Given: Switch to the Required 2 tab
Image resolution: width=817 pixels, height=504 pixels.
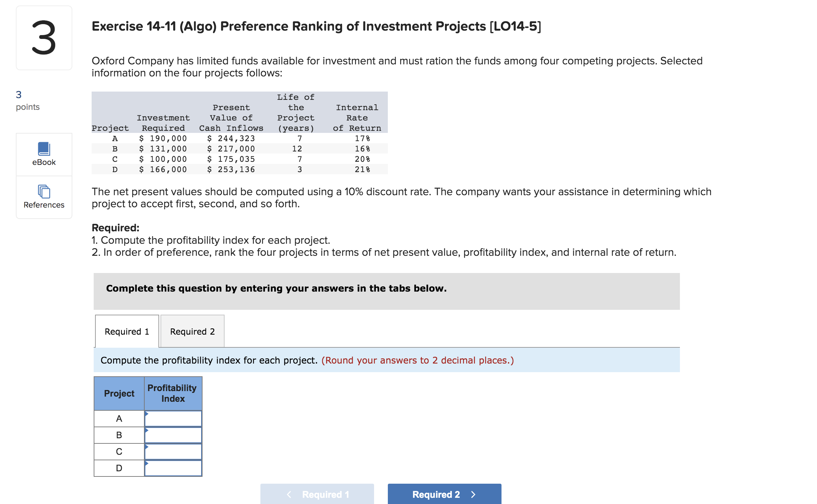Looking at the screenshot, I should pyautogui.click(x=192, y=331).
